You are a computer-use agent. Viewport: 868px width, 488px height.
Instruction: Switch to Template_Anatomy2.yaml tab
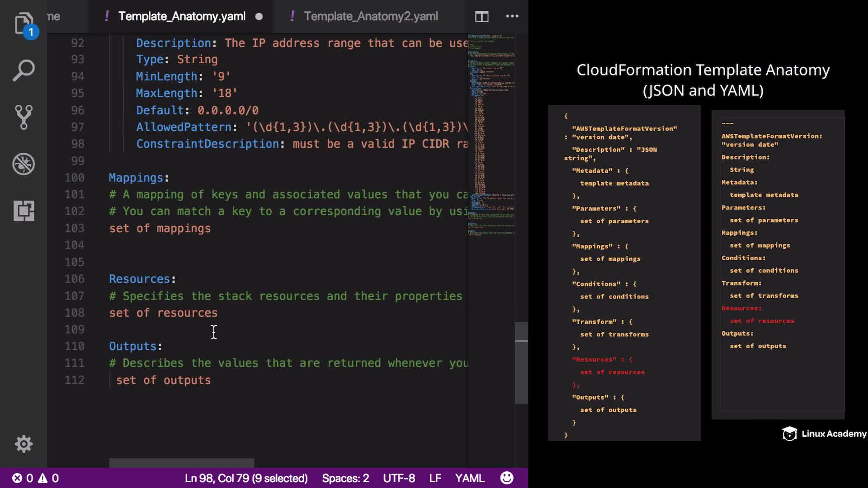[370, 17]
